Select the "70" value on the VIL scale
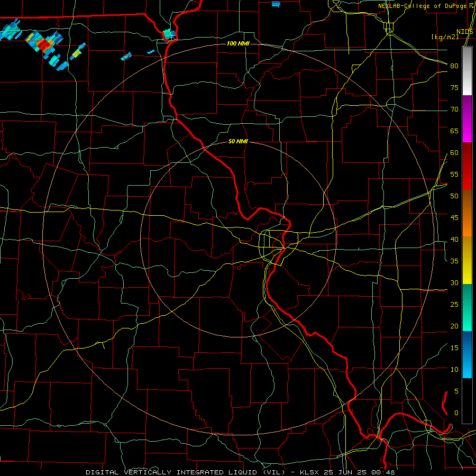476x476 pixels. pyautogui.click(x=454, y=109)
